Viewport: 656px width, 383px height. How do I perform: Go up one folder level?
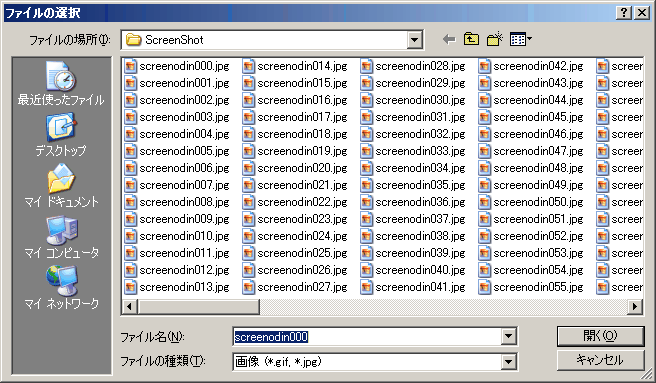472,40
